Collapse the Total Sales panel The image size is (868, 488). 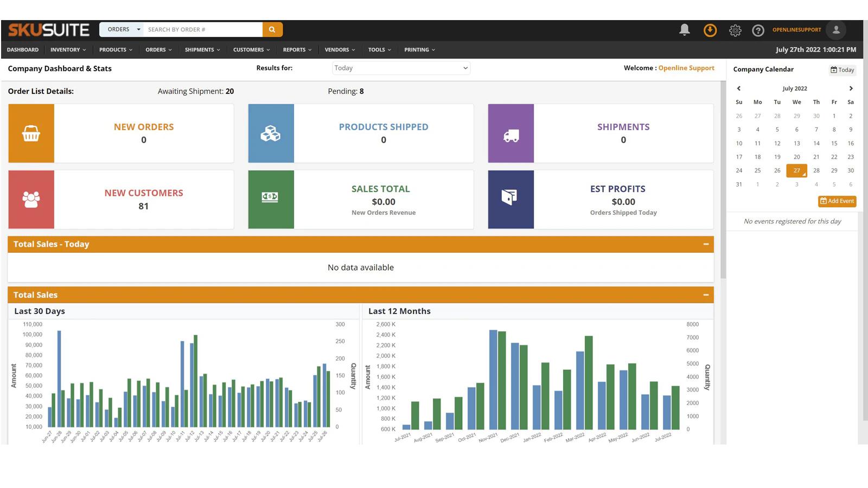click(706, 295)
